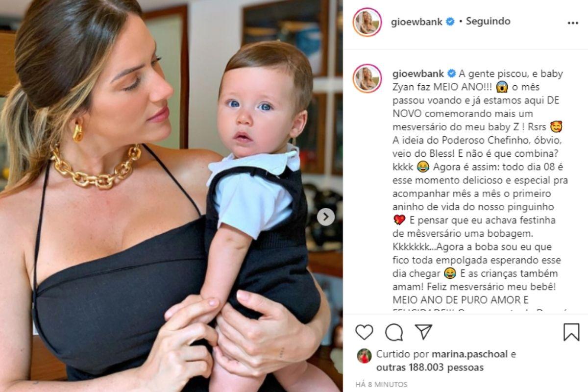
Task: Toggle the Seguindo following status
Action: coord(488,21)
